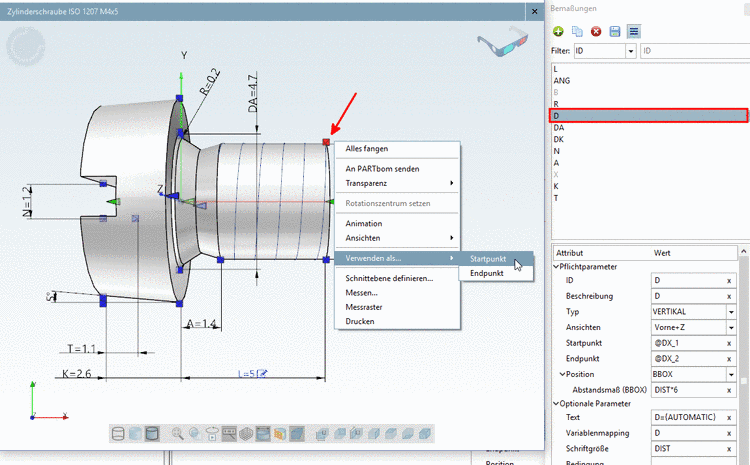Collapse the Optionale Parameter section

[556, 404]
